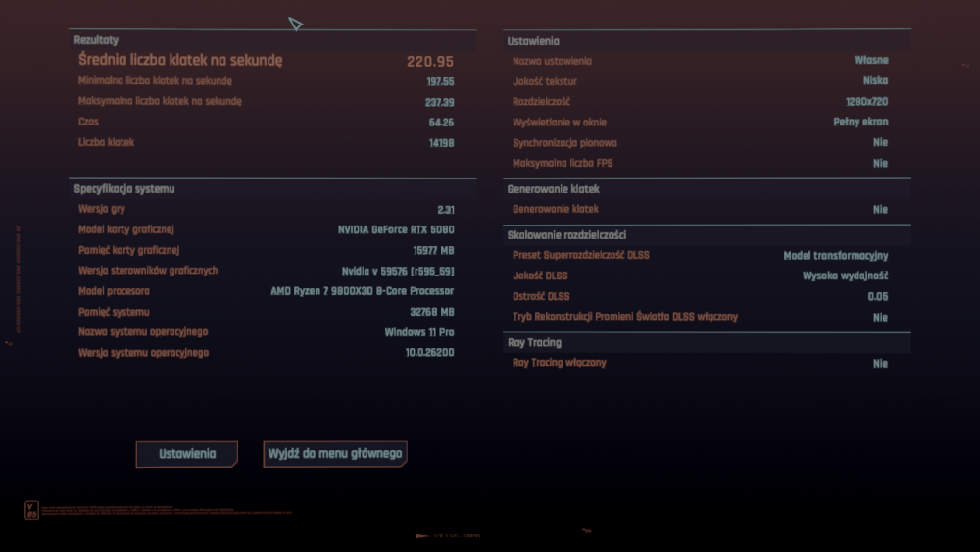Click Wyświetlanie w oknie label
Image resolution: width=980 pixels, height=552 pixels.
coord(560,123)
